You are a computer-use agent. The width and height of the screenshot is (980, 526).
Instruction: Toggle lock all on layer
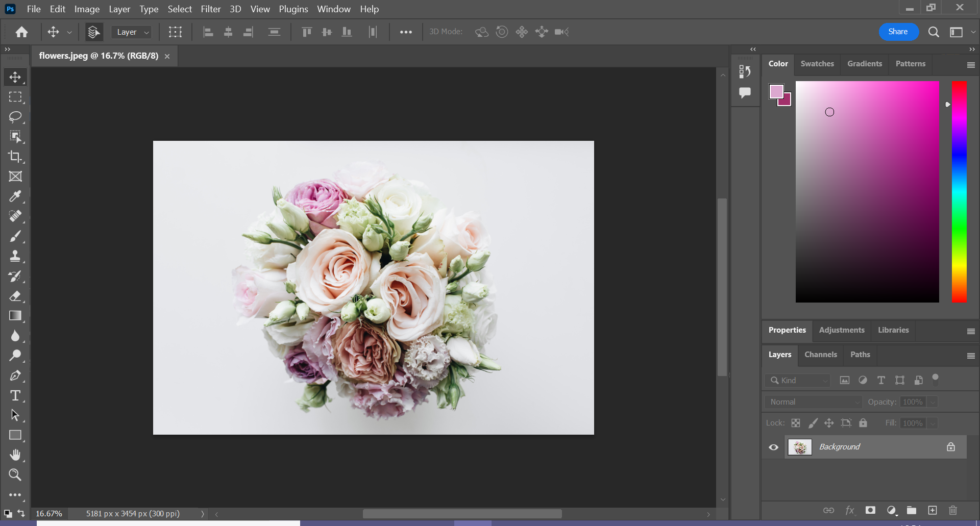point(863,423)
